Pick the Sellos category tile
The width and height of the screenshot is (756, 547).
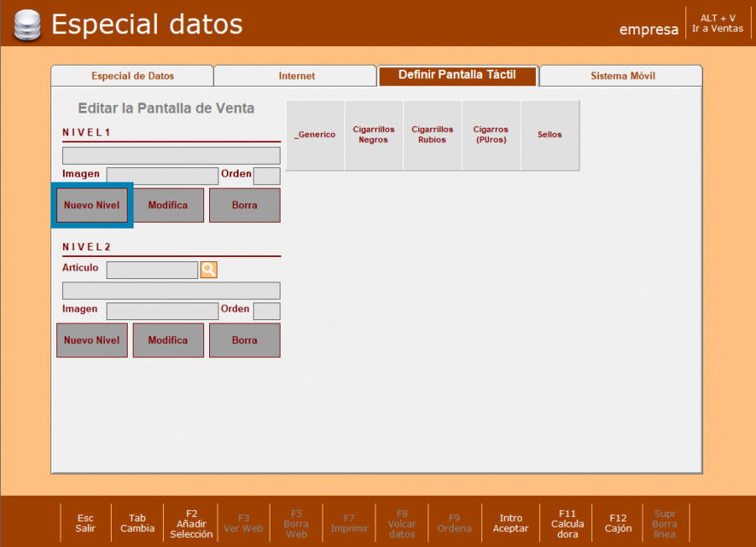pyautogui.click(x=549, y=135)
